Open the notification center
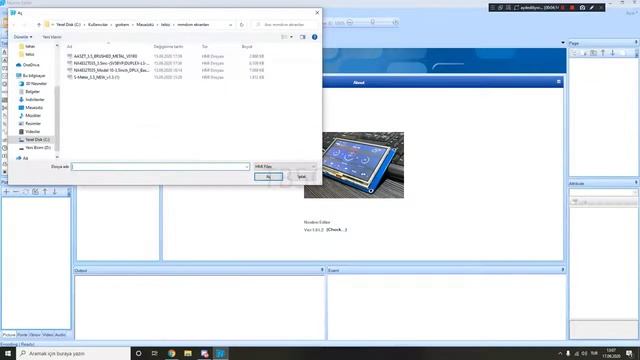 (629, 353)
